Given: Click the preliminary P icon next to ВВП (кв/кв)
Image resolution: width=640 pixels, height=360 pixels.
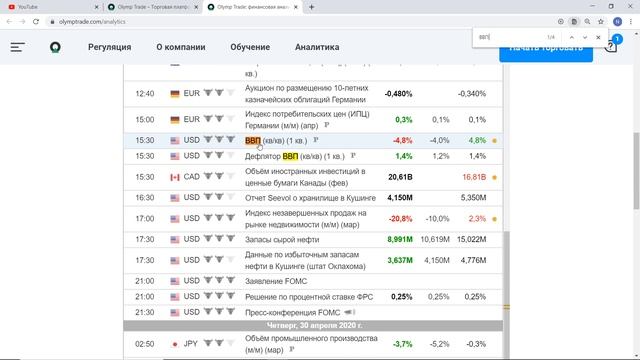Looking at the screenshot, I should (316, 140).
